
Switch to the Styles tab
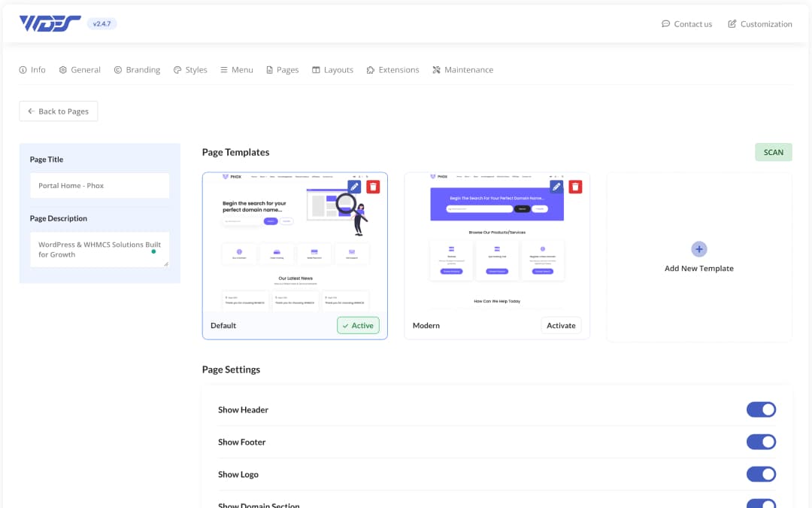(x=190, y=69)
